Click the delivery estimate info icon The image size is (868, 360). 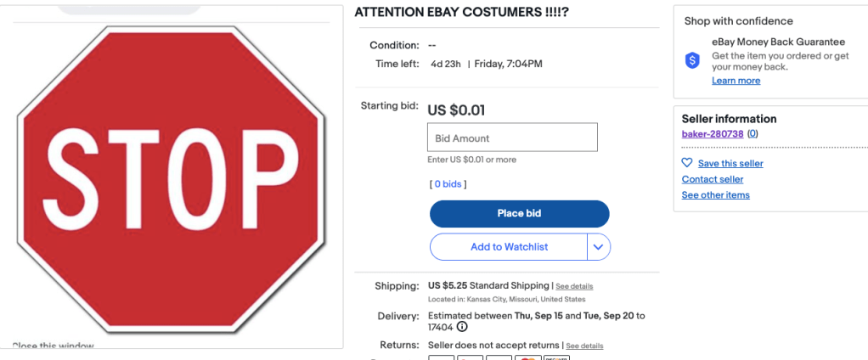point(462,327)
